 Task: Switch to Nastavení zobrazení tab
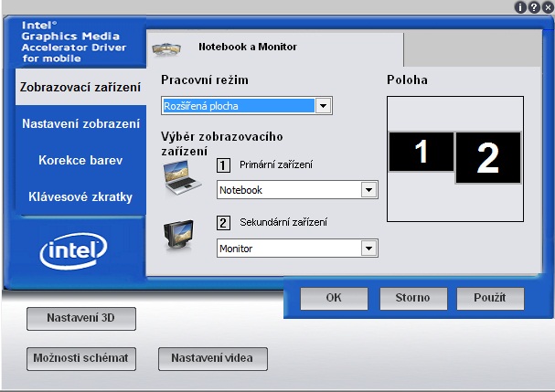80,124
